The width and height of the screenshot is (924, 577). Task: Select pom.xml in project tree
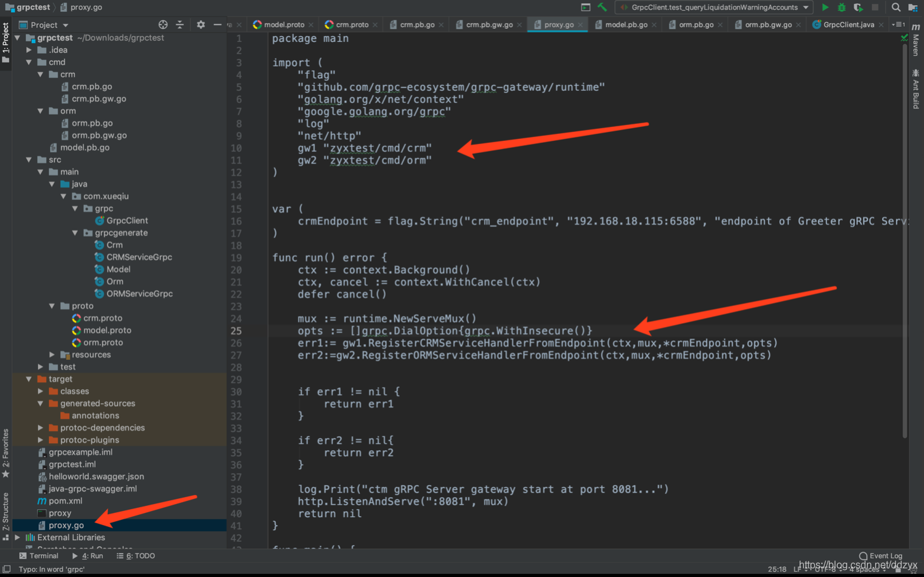pyautogui.click(x=65, y=501)
